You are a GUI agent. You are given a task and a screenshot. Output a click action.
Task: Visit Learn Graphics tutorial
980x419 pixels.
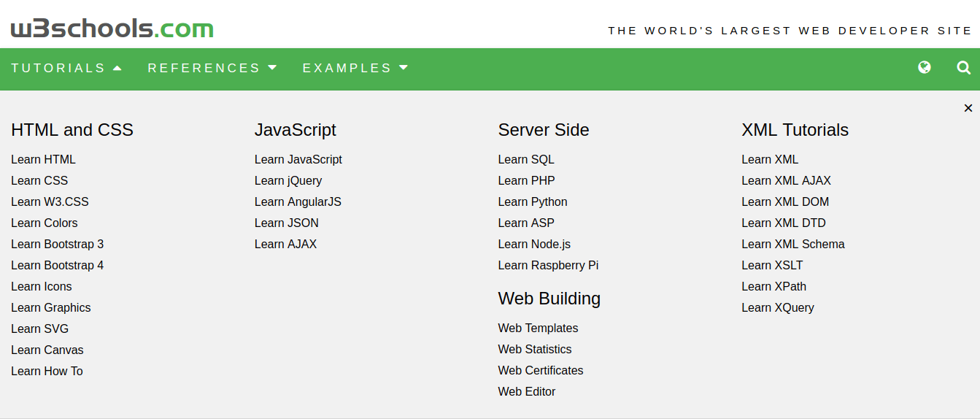[x=50, y=307]
